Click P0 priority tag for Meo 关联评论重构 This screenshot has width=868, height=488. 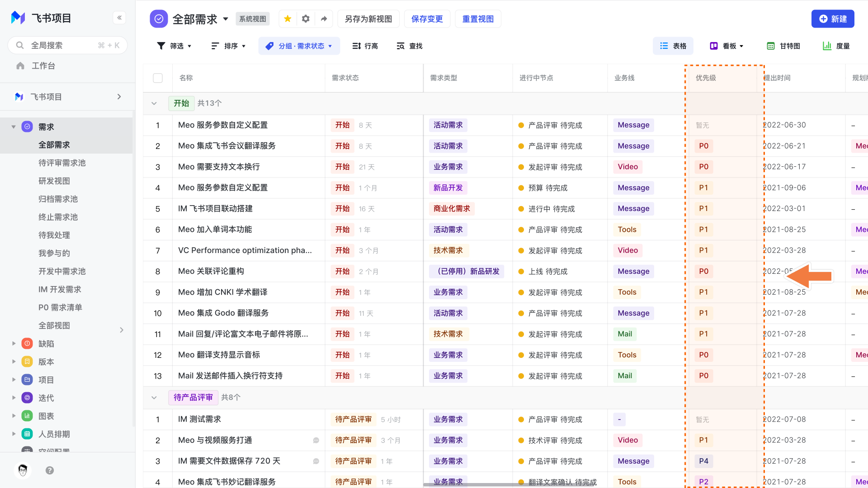pos(704,272)
